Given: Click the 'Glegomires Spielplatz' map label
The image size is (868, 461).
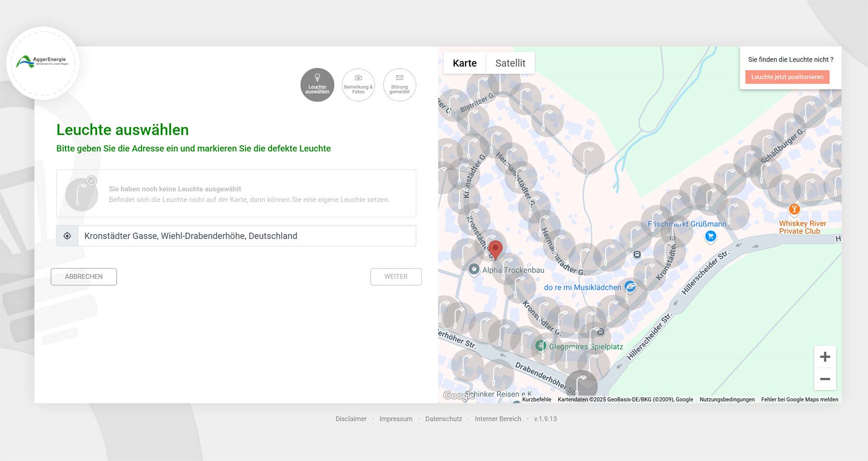Looking at the screenshot, I should click(x=586, y=347).
